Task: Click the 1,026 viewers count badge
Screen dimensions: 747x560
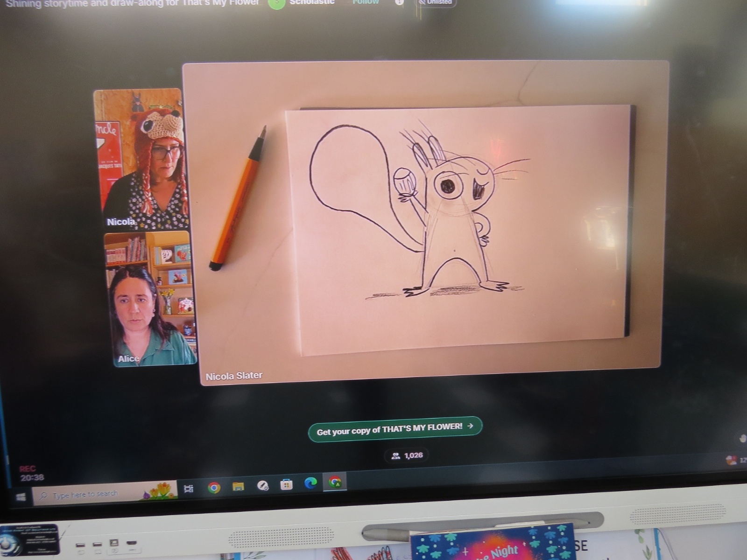Action: coord(407,455)
